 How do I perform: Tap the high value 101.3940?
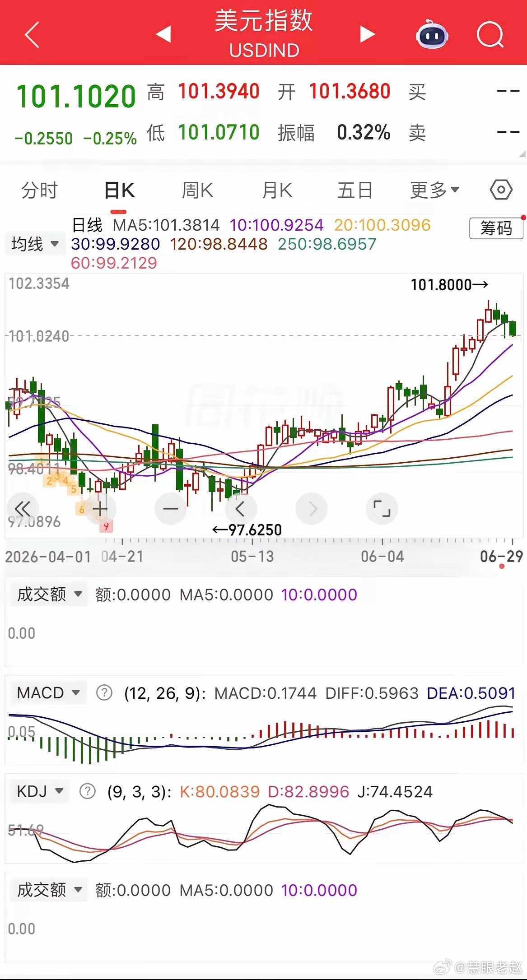point(219,91)
